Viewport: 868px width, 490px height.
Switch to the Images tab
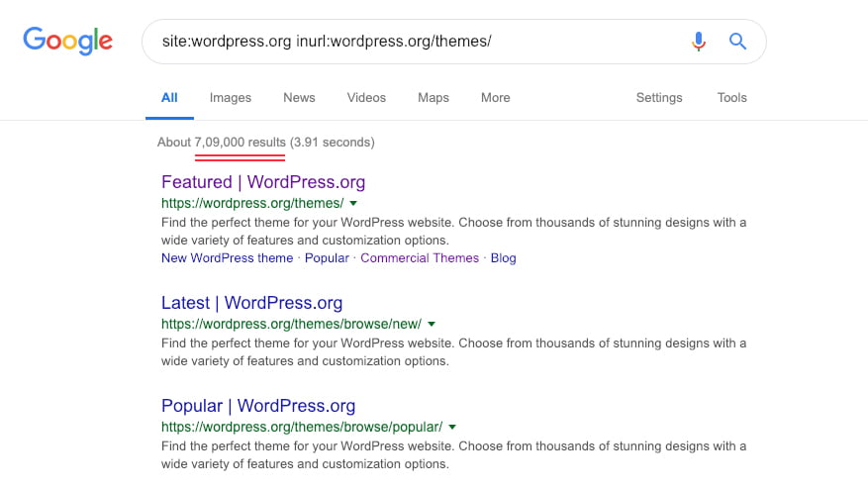click(231, 98)
